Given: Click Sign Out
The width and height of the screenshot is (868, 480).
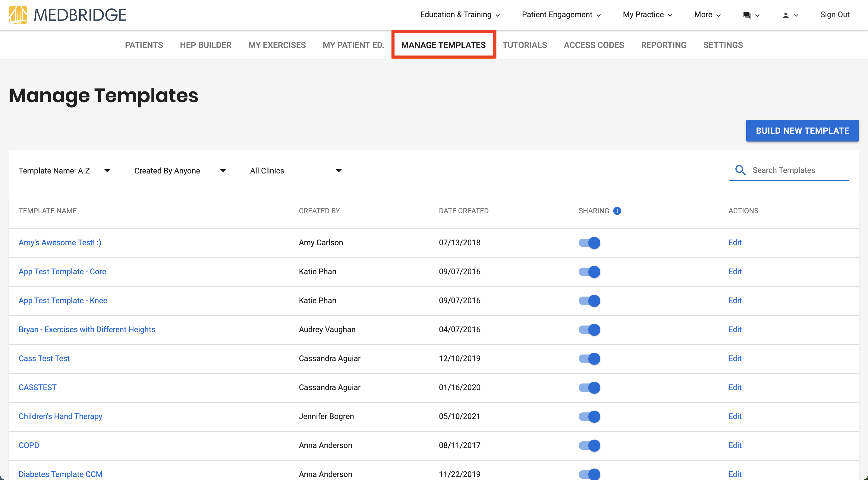Looking at the screenshot, I should (x=835, y=14).
